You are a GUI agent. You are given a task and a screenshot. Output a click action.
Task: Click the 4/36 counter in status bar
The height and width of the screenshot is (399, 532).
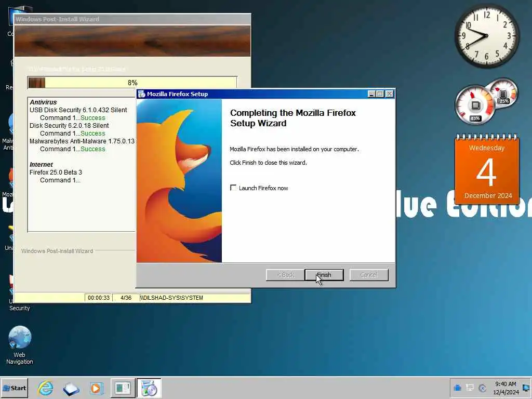pos(126,298)
